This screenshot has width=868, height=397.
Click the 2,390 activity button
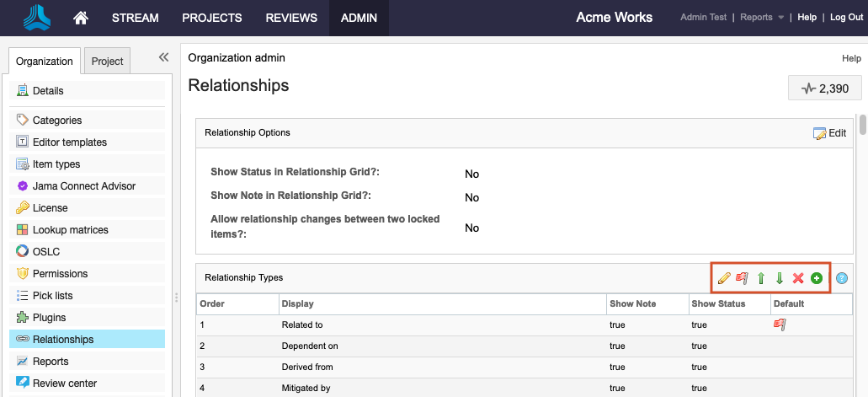(825, 89)
